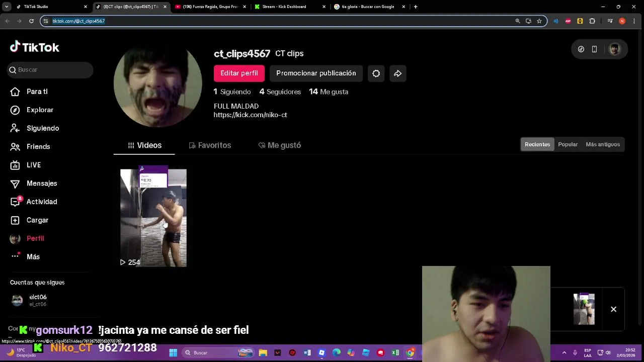Image resolution: width=644 pixels, height=362 pixels.
Task: Open the TikTok coins icon at top right
Action: pyautogui.click(x=581, y=49)
